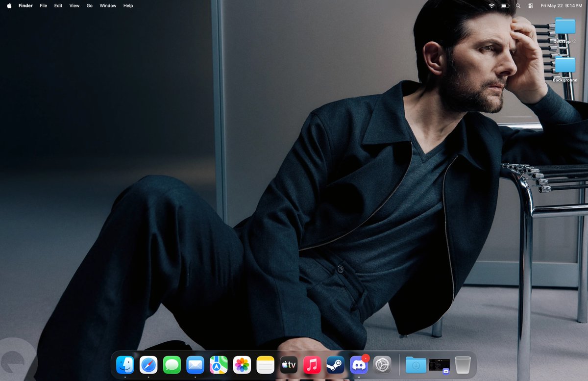Open the Apple menu
This screenshot has height=381, width=588.
(9, 5)
